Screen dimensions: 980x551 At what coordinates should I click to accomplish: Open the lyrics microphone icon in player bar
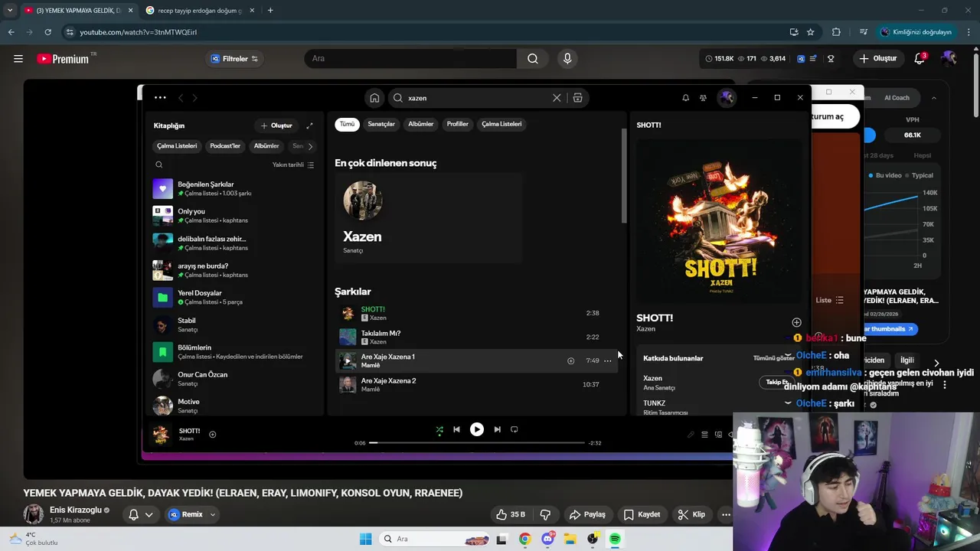(691, 435)
